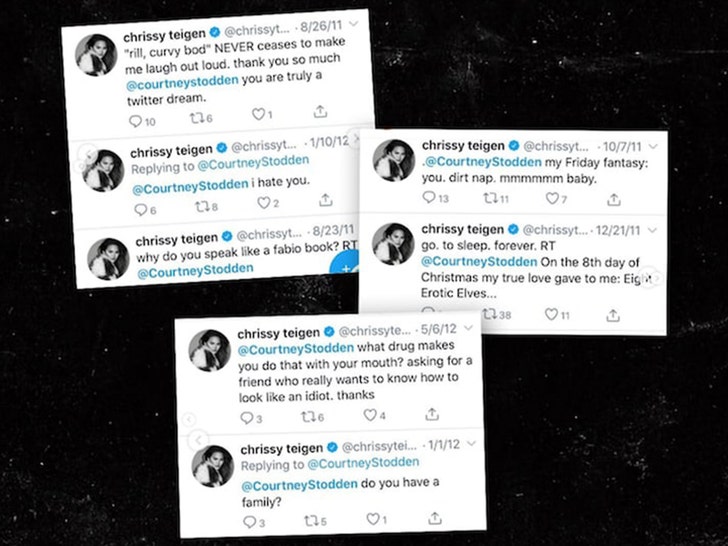This screenshot has width=728, height=546.
Task: Reply to the "what drug makes you" tweet
Action: [x=247, y=418]
